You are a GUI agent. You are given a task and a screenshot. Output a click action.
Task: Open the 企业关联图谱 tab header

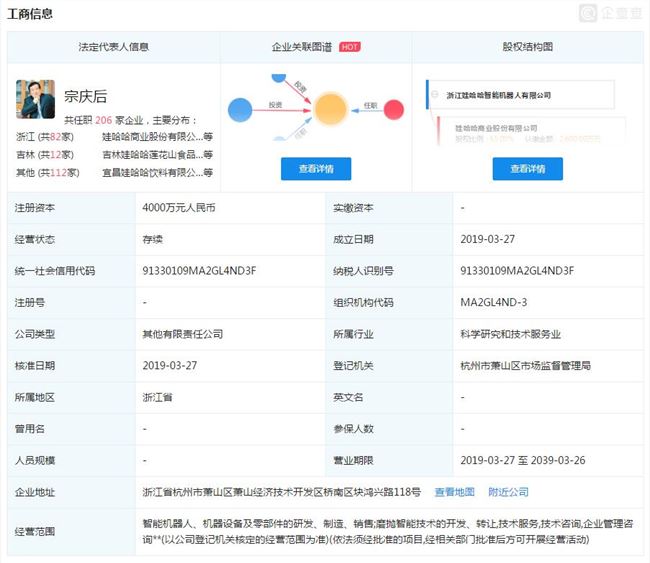click(x=316, y=47)
